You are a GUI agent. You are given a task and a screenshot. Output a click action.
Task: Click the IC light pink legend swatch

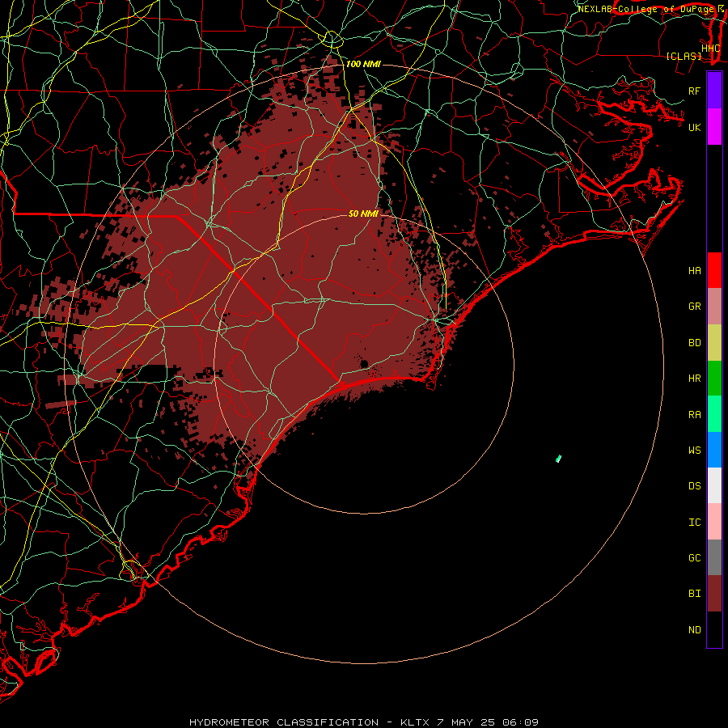tap(714, 522)
